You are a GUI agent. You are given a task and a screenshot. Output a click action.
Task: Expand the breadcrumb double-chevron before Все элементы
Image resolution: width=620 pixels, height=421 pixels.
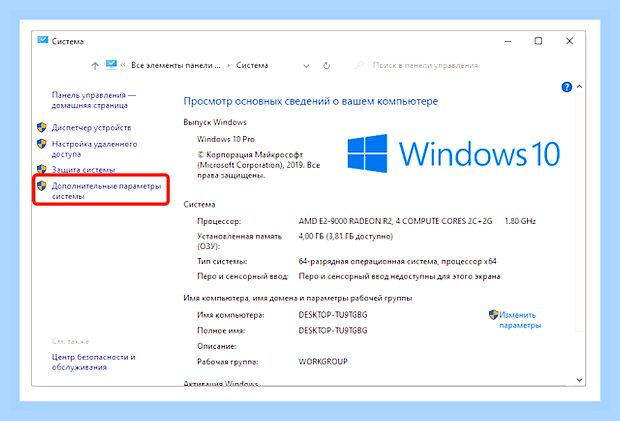(x=123, y=65)
